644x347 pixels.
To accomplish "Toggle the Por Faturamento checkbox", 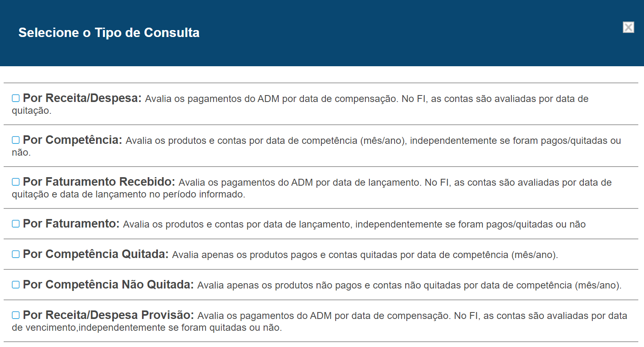I will tap(16, 224).
